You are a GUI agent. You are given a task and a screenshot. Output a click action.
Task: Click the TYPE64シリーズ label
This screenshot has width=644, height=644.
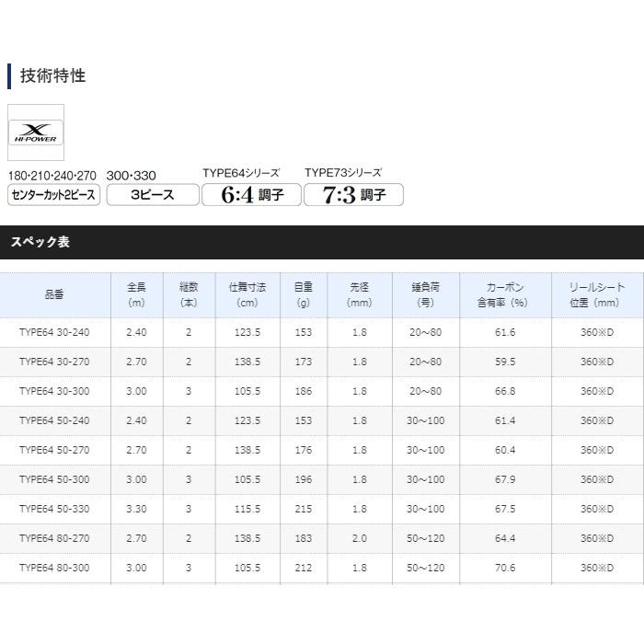[241, 173]
